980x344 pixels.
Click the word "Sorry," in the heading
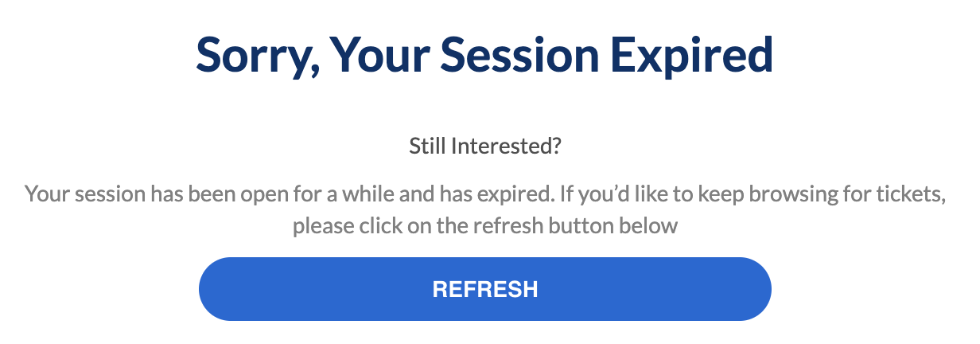coord(257,57)
